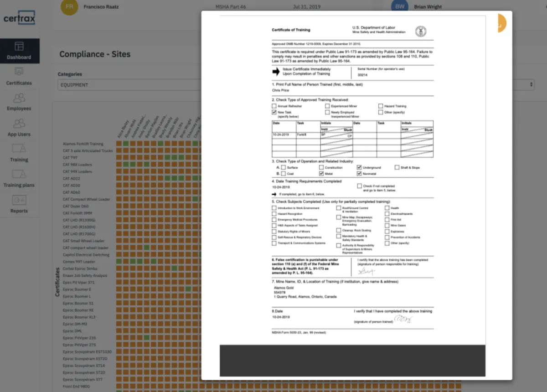The width and height of the screenshot is (547, 392).
Task: Click first green cell in CAT 98X Loaders row
Action: pyautogui.click(x=126, y=165)
